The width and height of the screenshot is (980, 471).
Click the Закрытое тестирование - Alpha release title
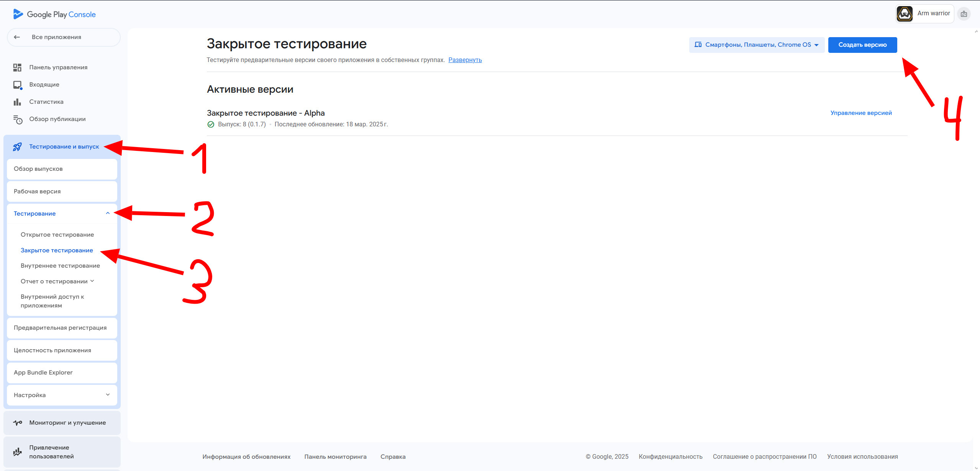(x=266, y=113)
